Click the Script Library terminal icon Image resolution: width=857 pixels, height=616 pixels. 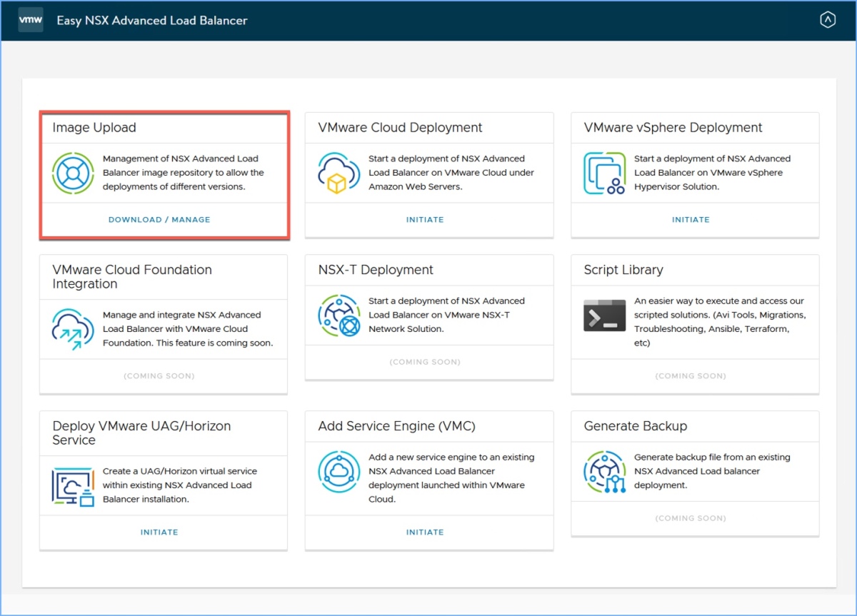coord(604,315)
